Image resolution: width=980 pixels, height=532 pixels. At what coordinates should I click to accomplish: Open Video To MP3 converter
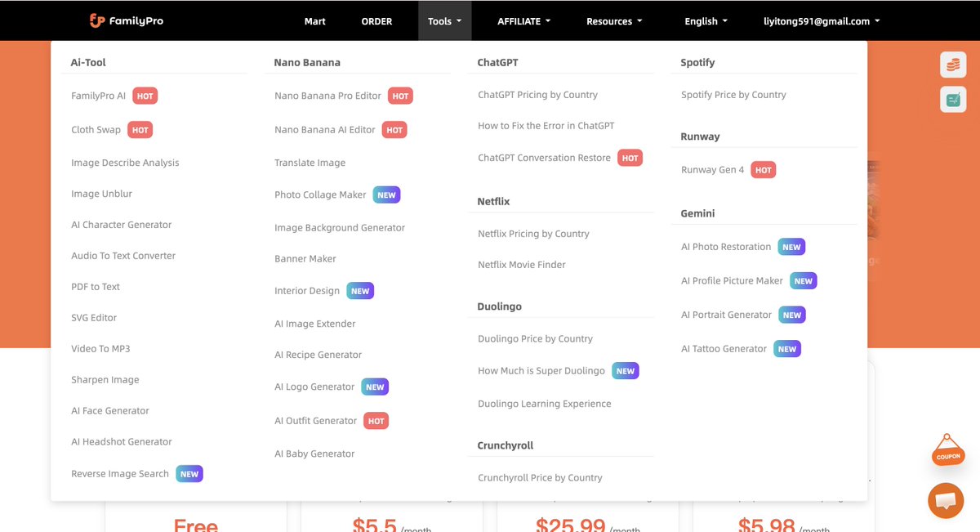click(100, 349)
